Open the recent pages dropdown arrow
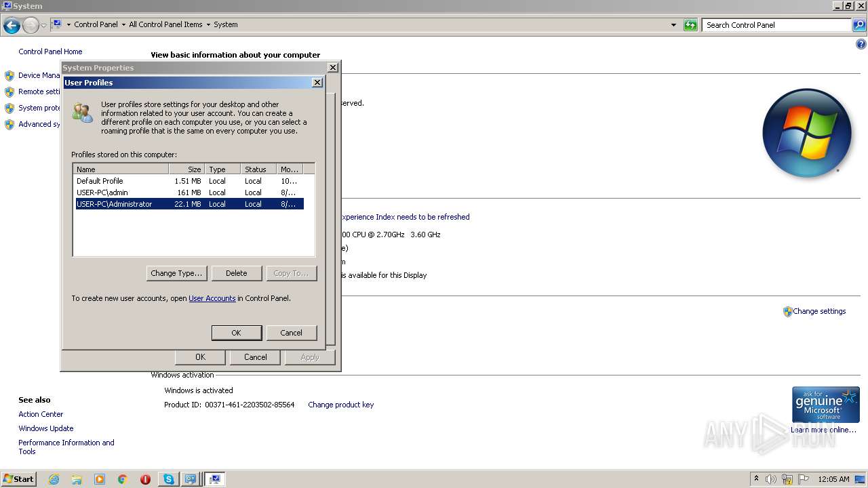This screenshot has width=868, height=488. [x=43, y=26]
